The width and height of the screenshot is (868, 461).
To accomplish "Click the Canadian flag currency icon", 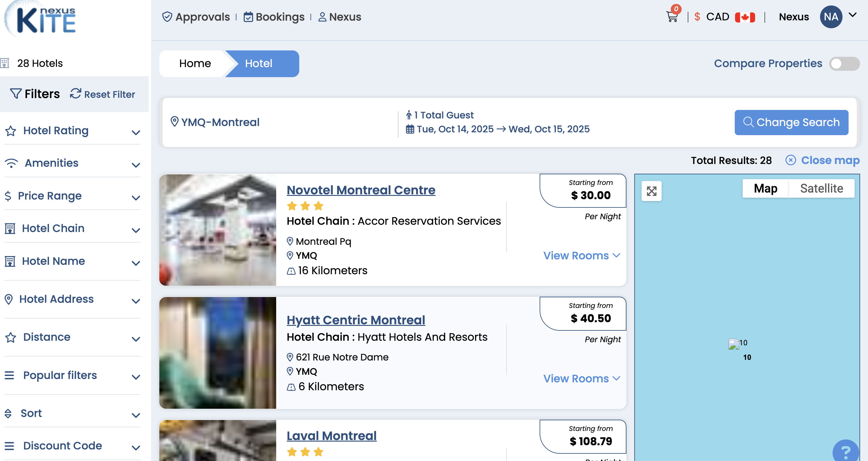I will pos(745,17).
